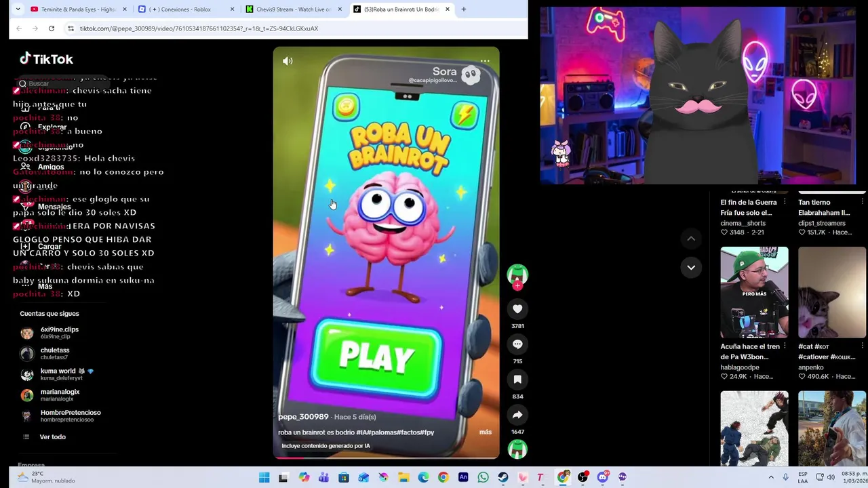Screen dimensions: 868x488
Task: Open the cinema__shorts channel link
Action: tap(743, 223)
